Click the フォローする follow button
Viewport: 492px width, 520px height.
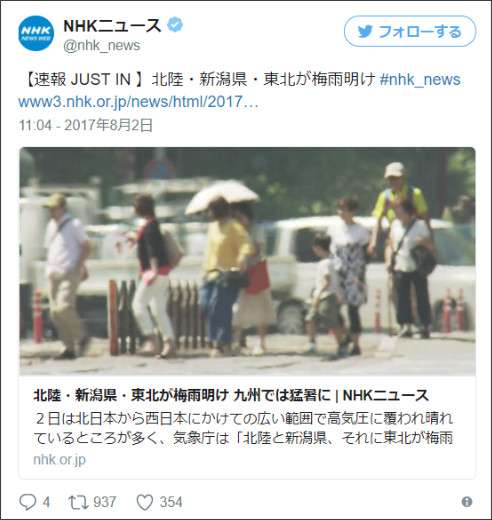(x=410, y=32)
